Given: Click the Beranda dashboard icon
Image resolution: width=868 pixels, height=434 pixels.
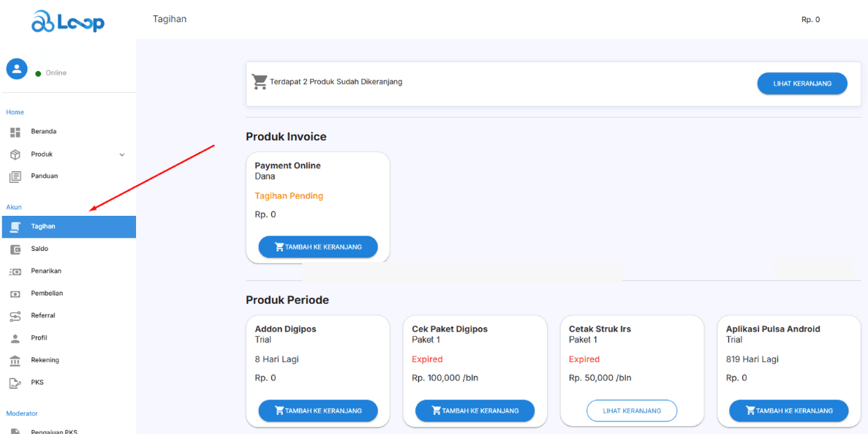Looking at the screenshot, I should click(15, 132).
